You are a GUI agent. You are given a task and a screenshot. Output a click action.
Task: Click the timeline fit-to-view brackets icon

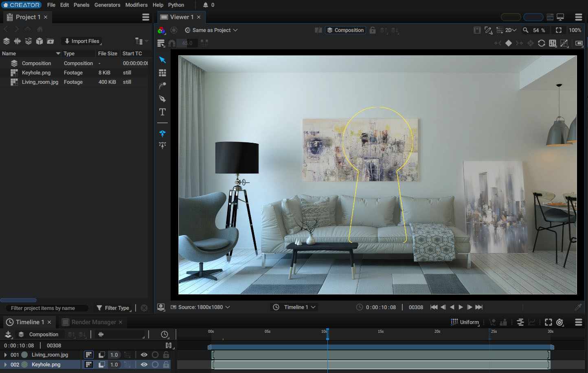(x=549, y=322)
